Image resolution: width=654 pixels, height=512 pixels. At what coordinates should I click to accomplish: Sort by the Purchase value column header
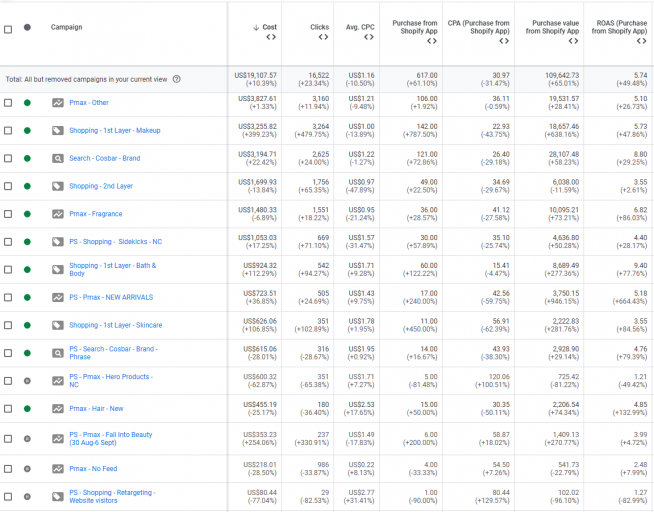(x=552, y=27)
